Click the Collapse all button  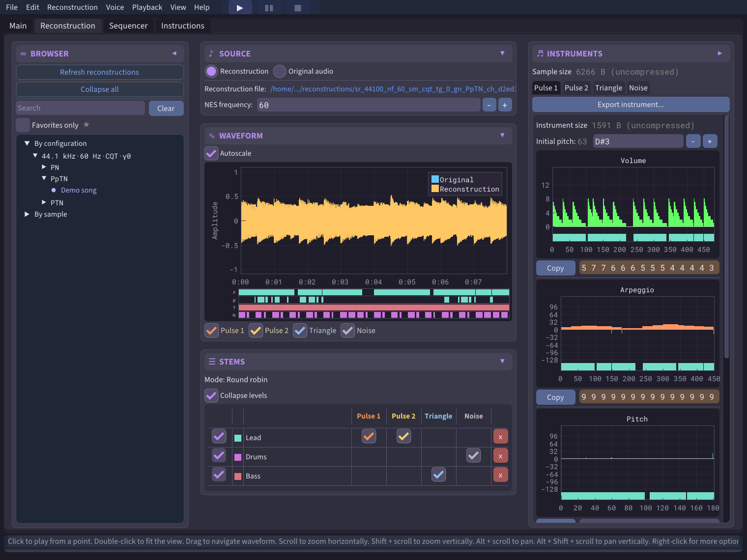(x=100, y=89)
